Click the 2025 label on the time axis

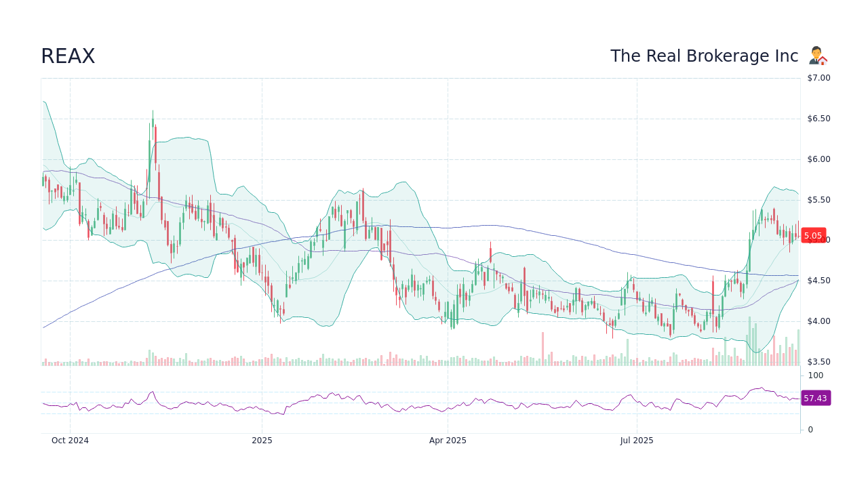260,440
